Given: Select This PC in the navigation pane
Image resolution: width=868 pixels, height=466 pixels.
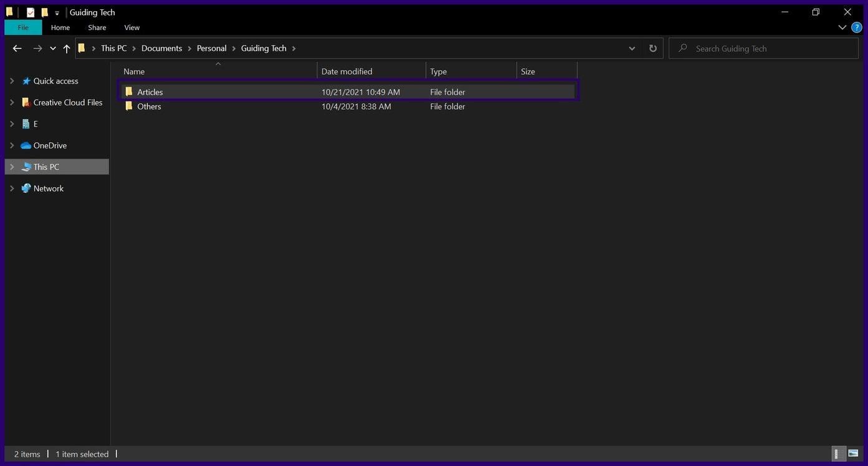Looking at the screenshot, I should [x=46, y=167].
